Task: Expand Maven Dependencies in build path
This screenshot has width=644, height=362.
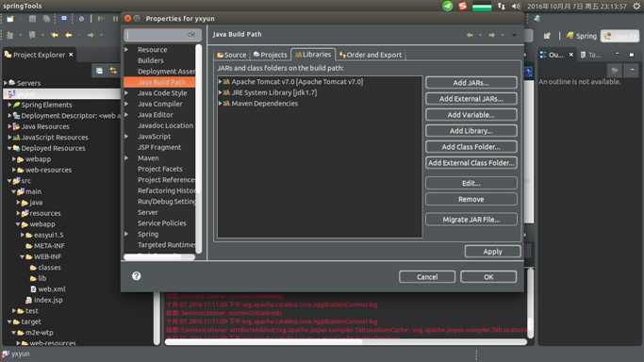Action: click(220, 104)
